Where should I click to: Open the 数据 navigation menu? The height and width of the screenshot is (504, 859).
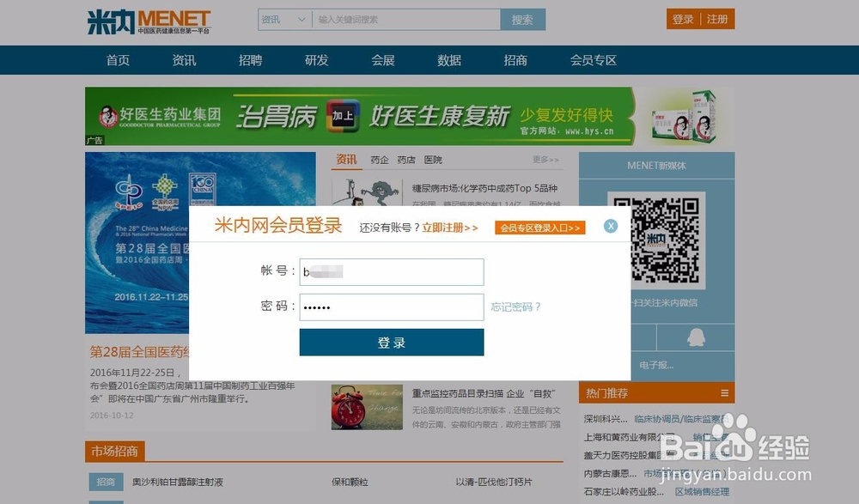pos(448,60)
